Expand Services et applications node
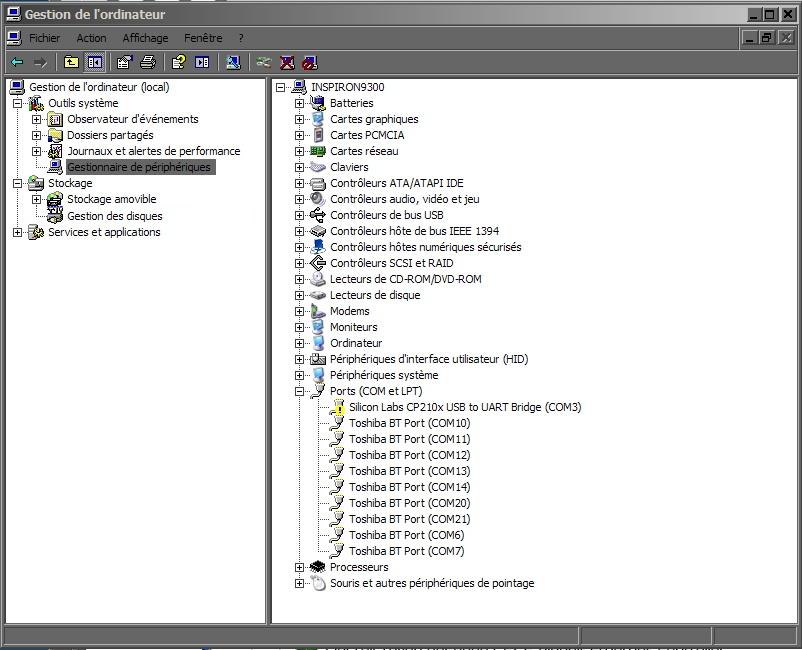 point(17,232)
